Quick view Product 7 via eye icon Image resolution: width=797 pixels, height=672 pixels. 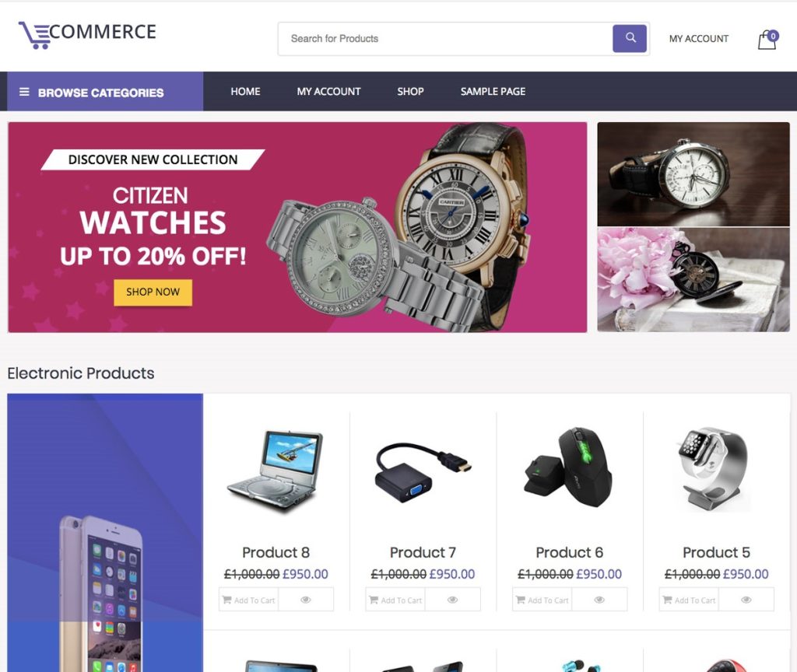point(452,600)
